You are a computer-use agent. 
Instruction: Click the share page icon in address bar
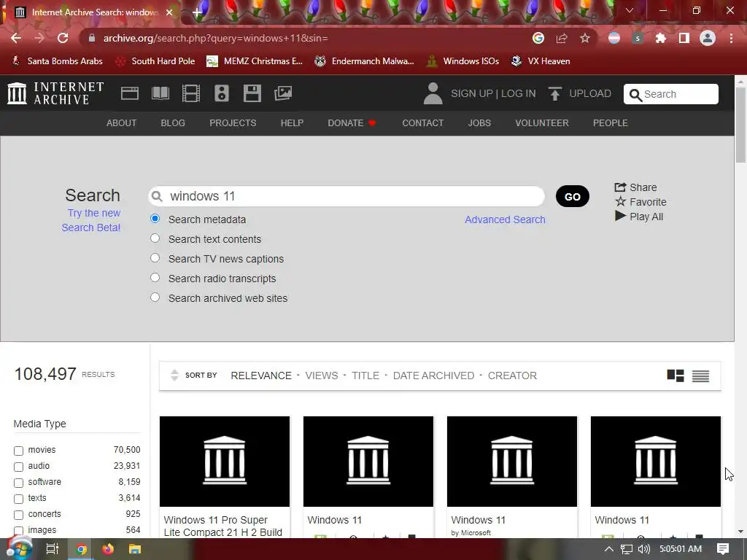click(x=562, y=38)
